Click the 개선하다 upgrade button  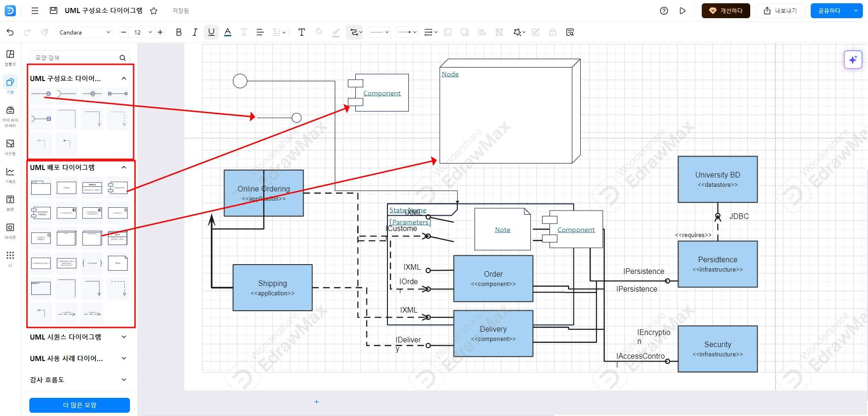726,11
